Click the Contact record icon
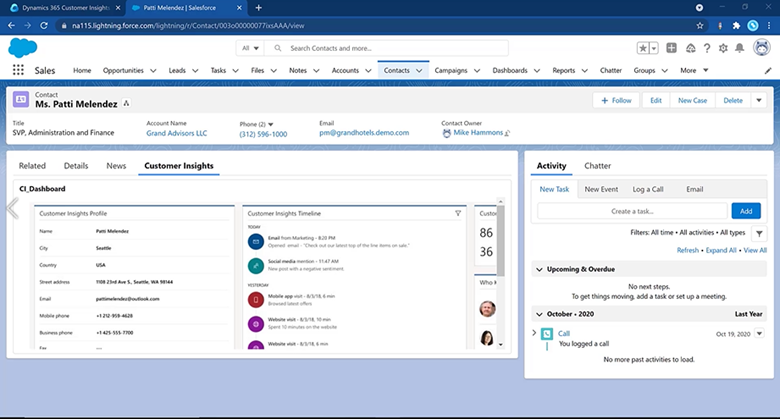The height and width of the screenshot is (419, 780). coord(21,100)
